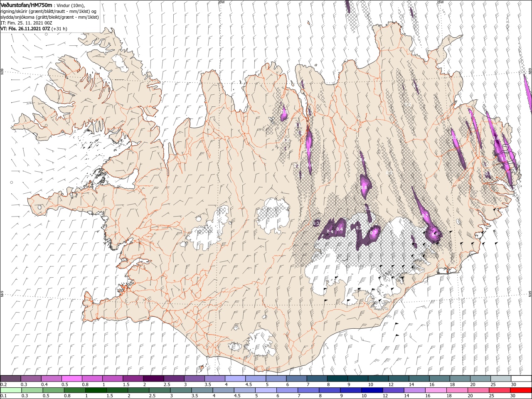
Task: Pick the light pink 16 swatch in the lower legend
Action: click(x=436, y=390)
